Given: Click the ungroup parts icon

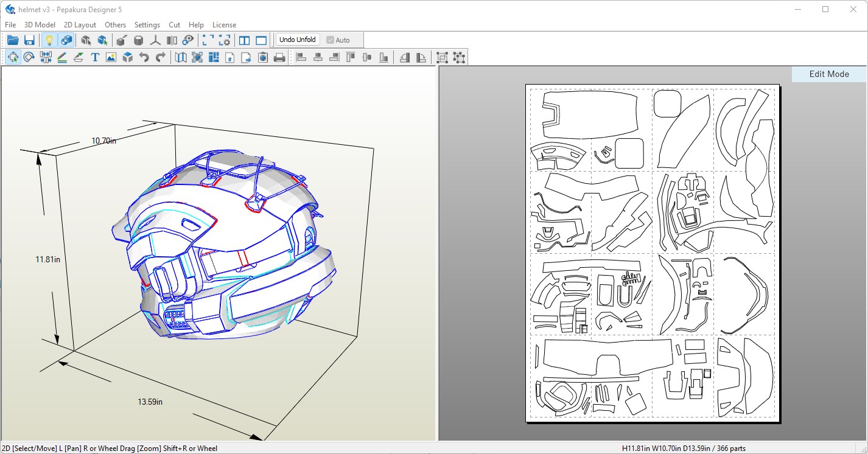Looking at the screenshot, I should [459, 57].
